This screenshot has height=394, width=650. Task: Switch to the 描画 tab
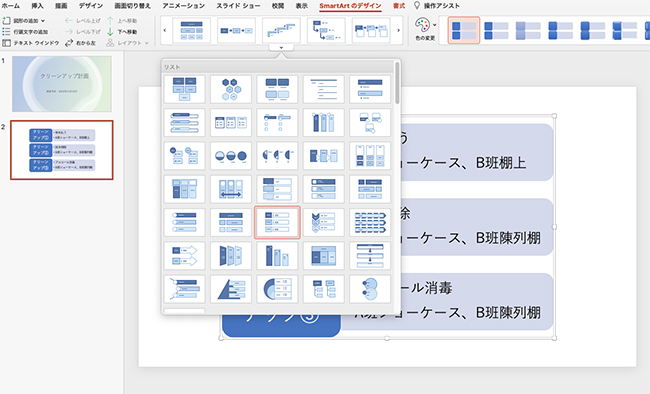[x=61, y=6]
